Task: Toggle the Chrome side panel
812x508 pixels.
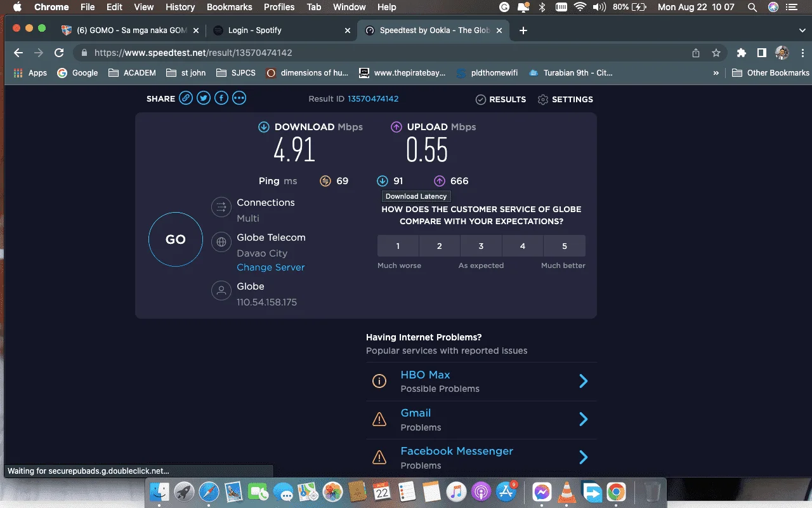Action: click(x=761, y=53)
